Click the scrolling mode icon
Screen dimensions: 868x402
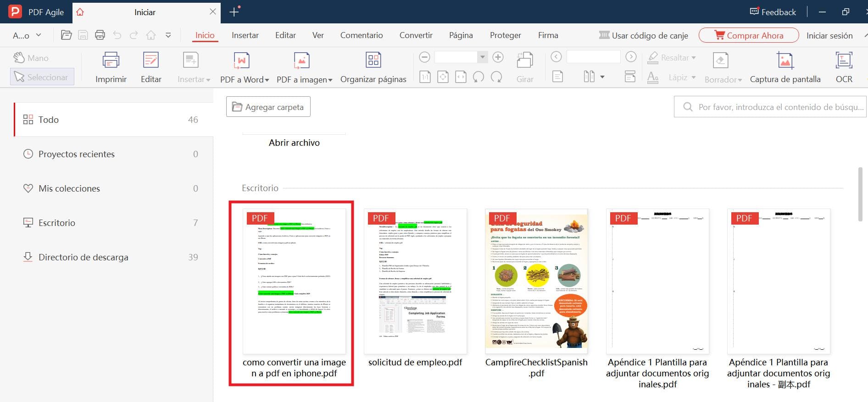pyautogui.click(x=630, y=77)
